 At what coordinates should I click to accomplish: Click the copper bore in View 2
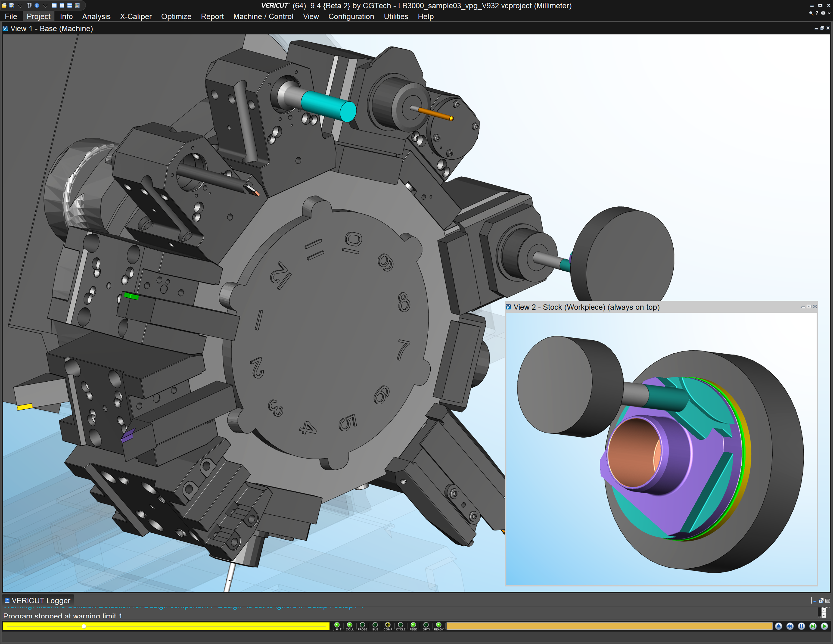point(634,452)
